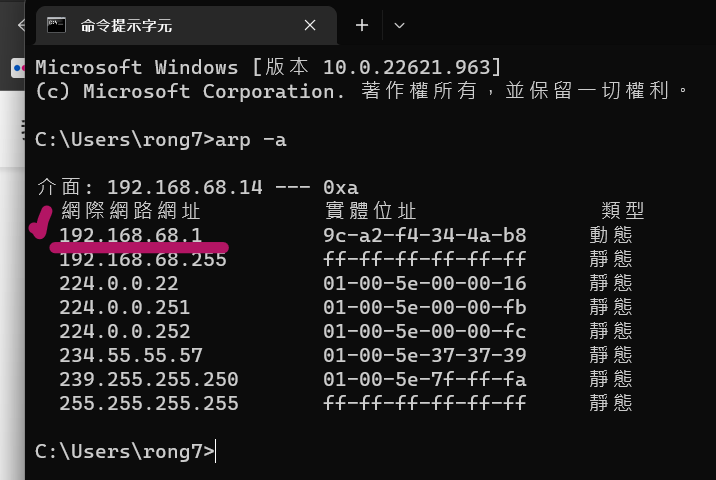The height and width of the screenshot is (480, 716).
Task: Click the back arrow in the background window
Action: (x=22, y=25)
